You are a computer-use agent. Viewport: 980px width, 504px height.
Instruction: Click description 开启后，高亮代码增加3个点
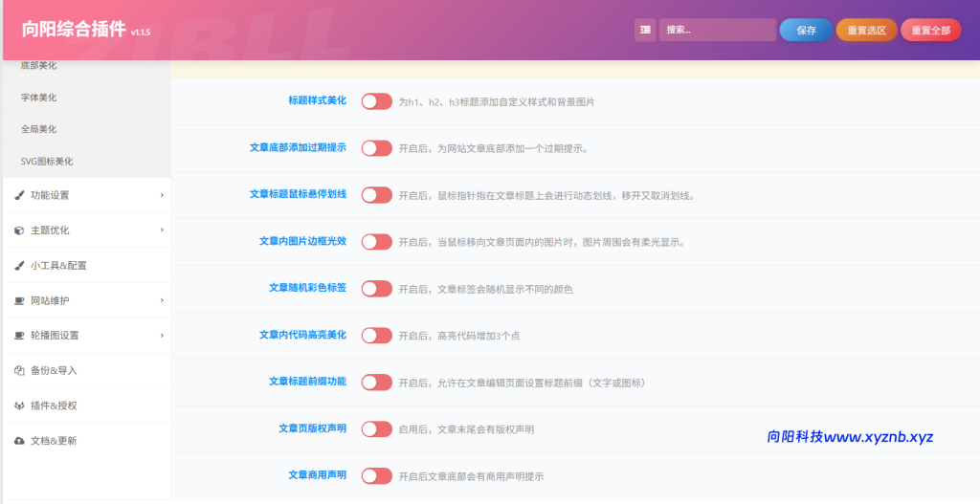(459, 336)
